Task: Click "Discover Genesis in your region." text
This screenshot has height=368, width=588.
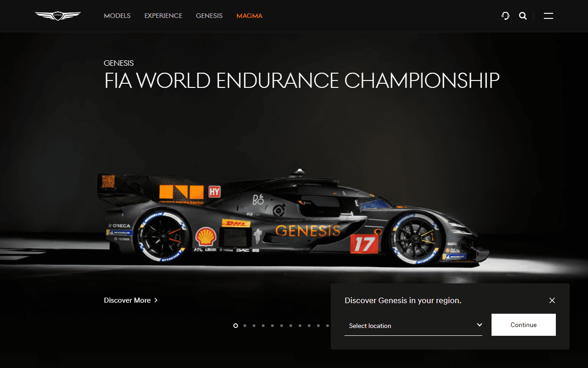Action: (x=403, y=300)
